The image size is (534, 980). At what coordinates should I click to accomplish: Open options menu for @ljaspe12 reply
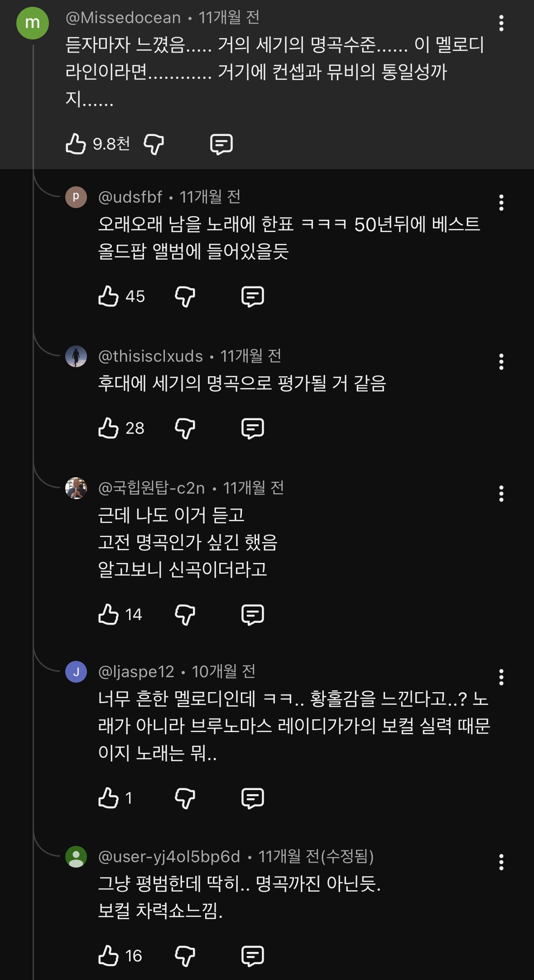tap(501, 677)
